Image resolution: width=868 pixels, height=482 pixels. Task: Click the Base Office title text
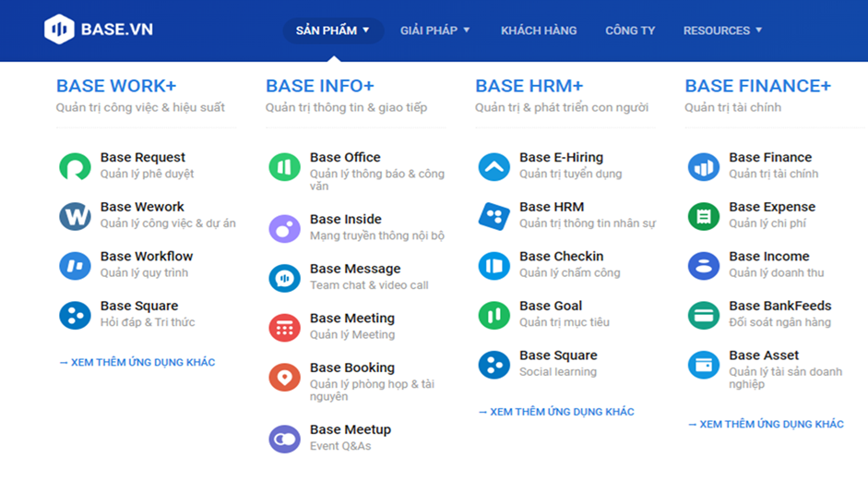click(x=345, y=157)
